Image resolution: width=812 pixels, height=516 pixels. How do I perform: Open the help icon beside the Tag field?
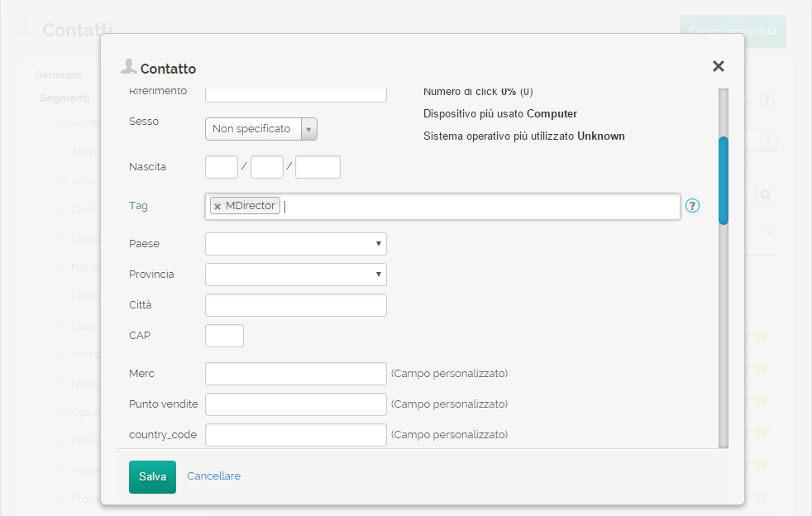click(x=693, y=206)
